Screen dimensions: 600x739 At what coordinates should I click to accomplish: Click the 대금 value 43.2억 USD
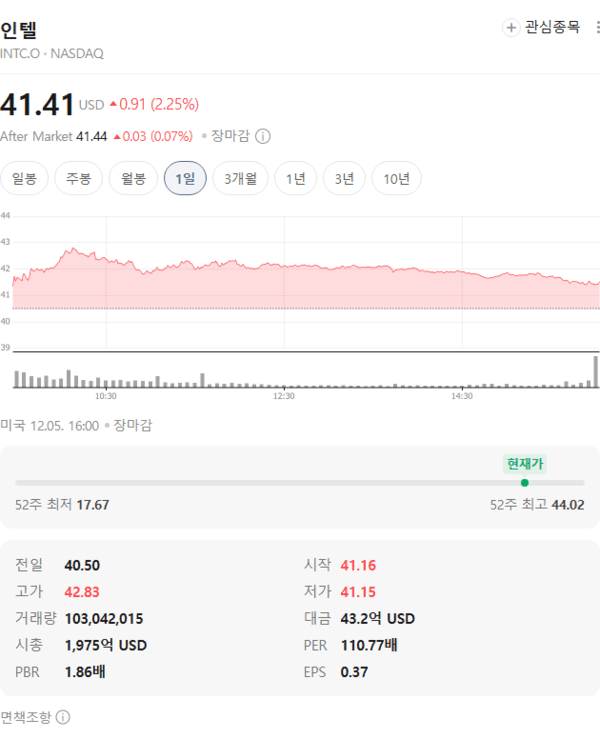378,619
